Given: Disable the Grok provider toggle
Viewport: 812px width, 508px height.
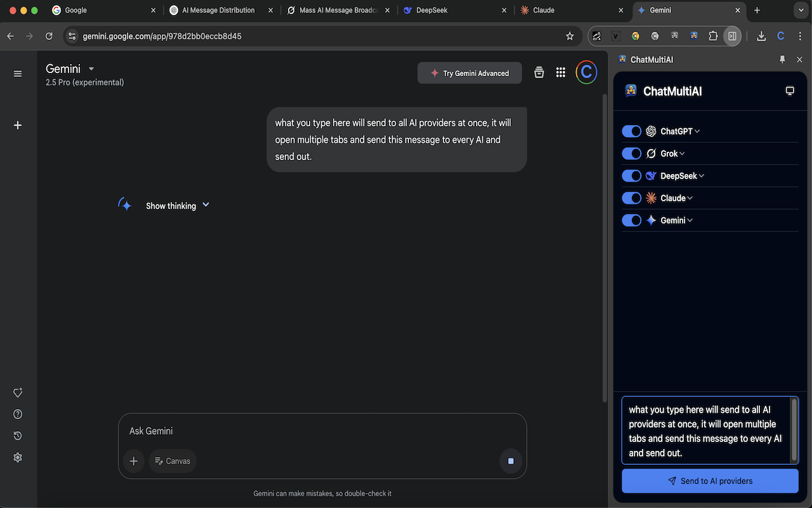Looking at the screenshot, I should coord(631,153).
